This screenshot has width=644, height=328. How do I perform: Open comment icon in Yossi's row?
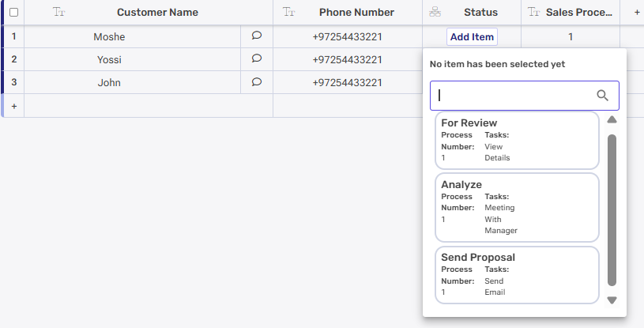pyautogui.click(x=256, y=58)
